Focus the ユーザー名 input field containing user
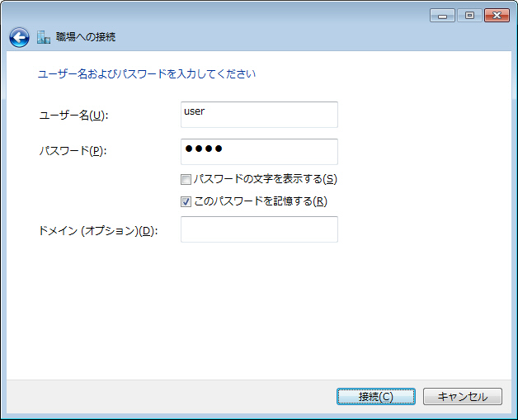The image size is (518, 420). tap(259, 115)
